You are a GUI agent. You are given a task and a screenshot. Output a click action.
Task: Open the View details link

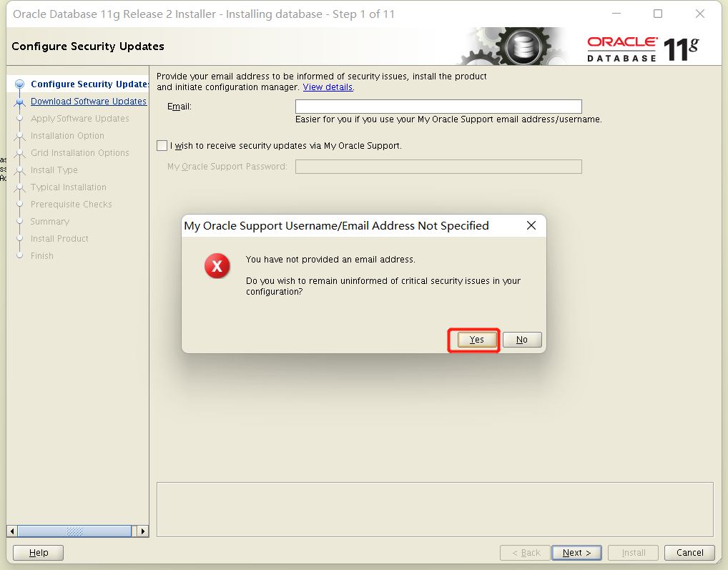pyautogui.click(x=328, y=87)
